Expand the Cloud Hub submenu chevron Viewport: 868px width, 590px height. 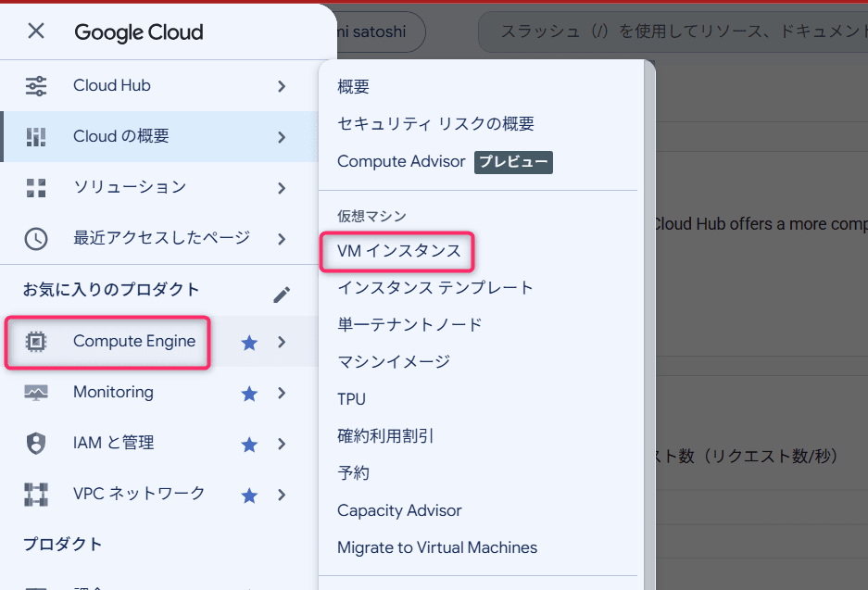pos(282,86)
